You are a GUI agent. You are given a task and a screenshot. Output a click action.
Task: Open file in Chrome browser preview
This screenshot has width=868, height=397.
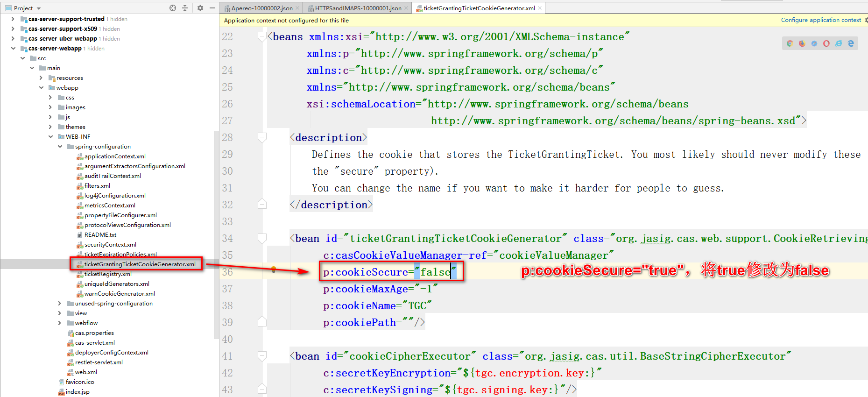(790, 43)
